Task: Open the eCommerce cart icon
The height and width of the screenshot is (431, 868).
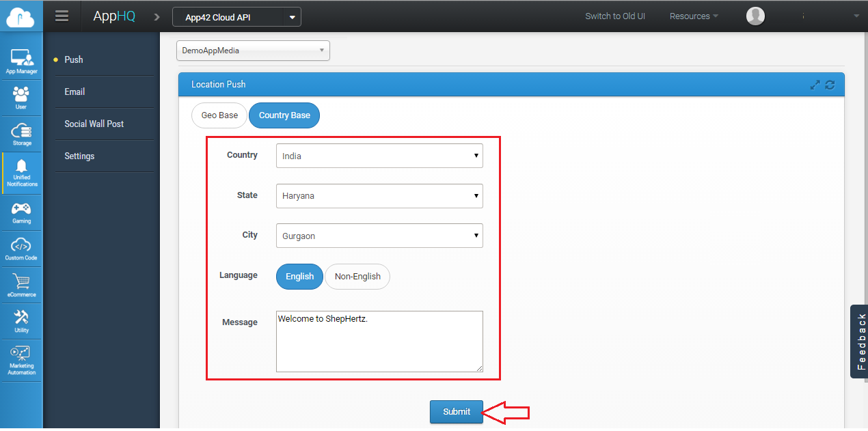Action: [21, 285]
